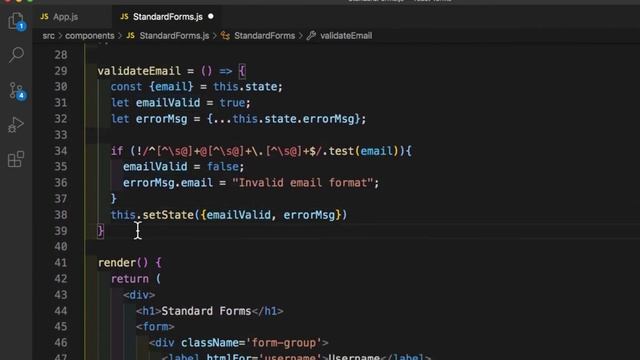Click 'errorMsg' variable on line 32
Viewport: 640px width, 360px height.
[x=161, y=119]
